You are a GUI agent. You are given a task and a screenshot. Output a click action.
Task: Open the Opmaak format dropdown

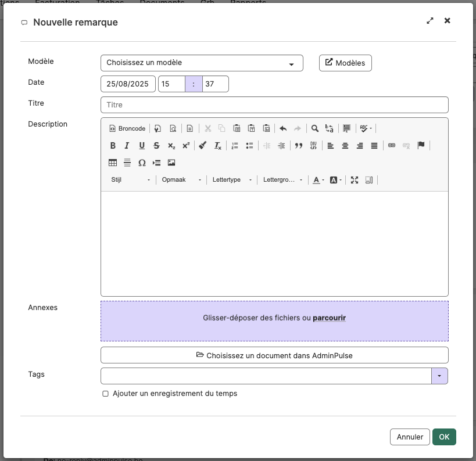[x=181, y=179]
